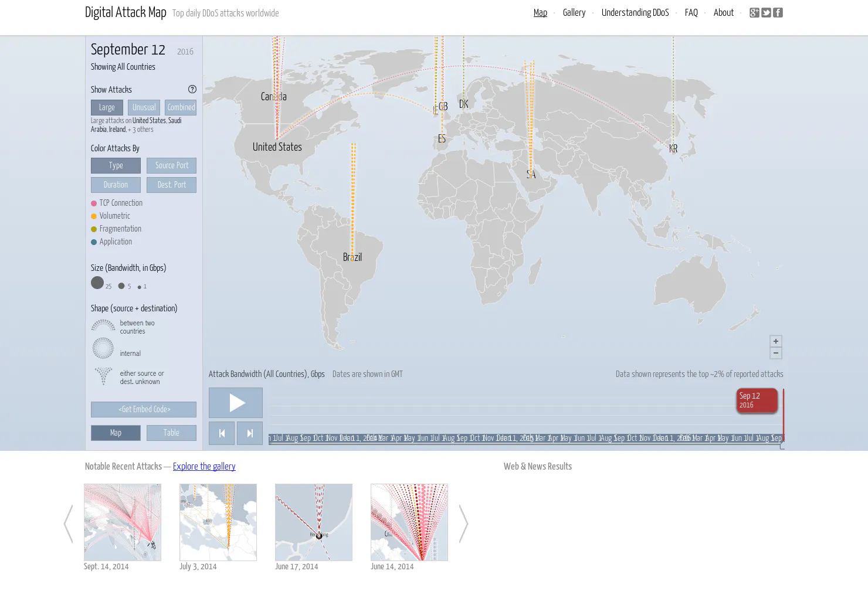The height and width of the screenshot is (608, 868).
Task: Color attacks by Source Port
Action: point(171,165)
